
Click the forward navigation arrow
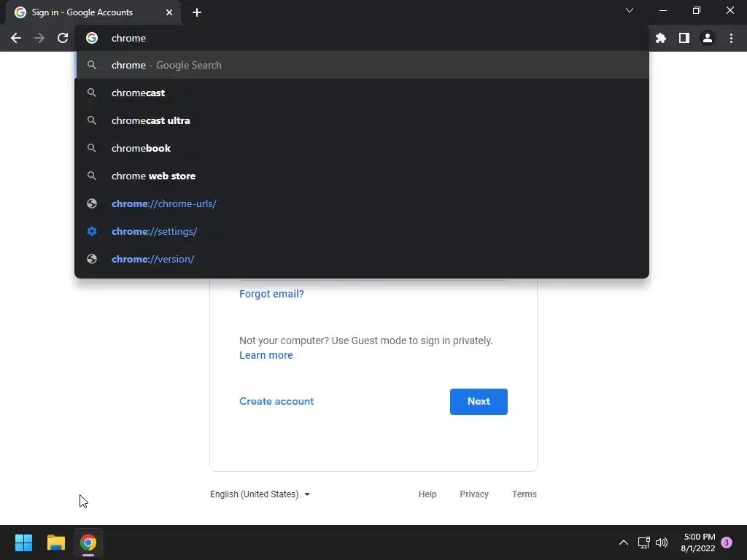(39, 38)
